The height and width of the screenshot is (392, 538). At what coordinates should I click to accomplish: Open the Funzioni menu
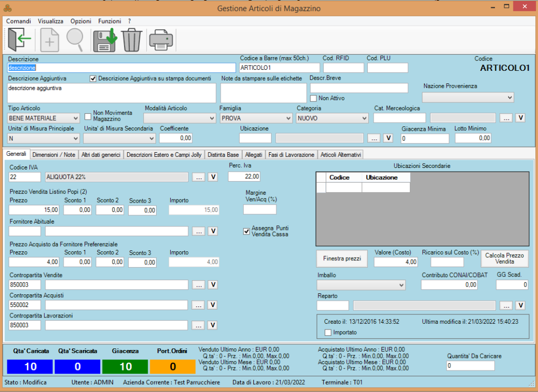point(109,21)
